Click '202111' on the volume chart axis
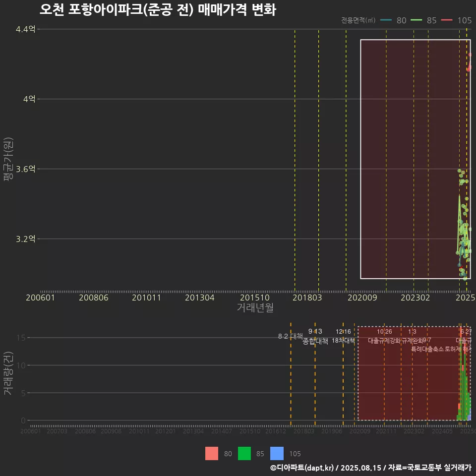Screen dimensions: 476x476 [386, 431]
